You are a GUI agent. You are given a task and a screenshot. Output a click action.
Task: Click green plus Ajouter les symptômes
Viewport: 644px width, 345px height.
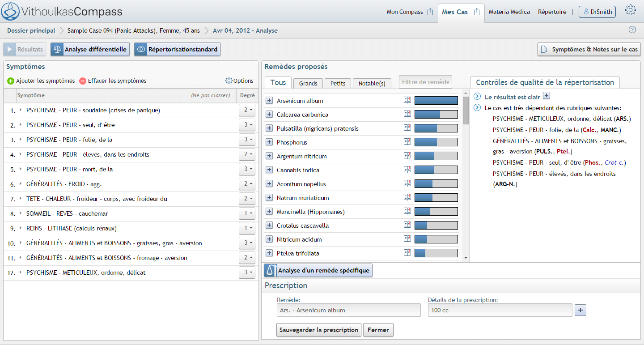[11, 81]
